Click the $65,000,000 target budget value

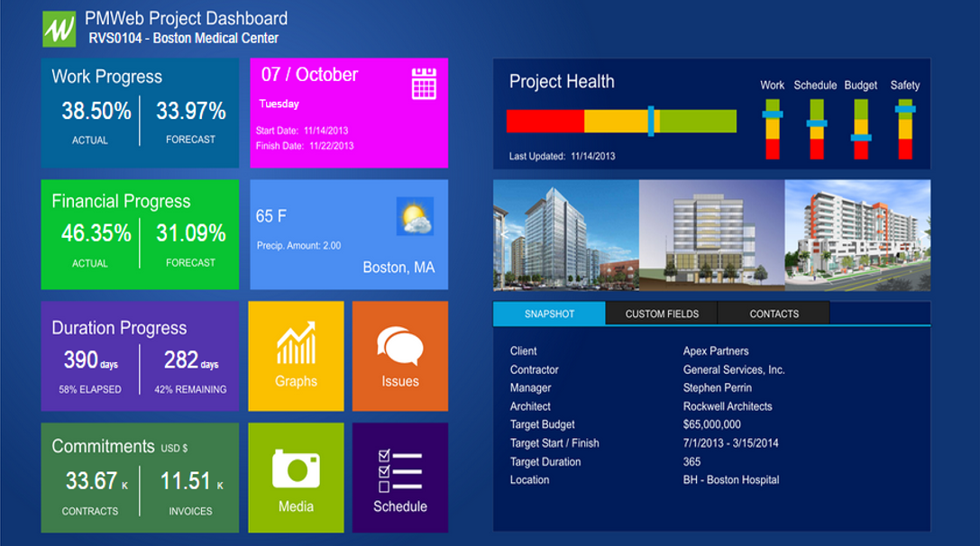pyautogui.click(x=712, y=424)
